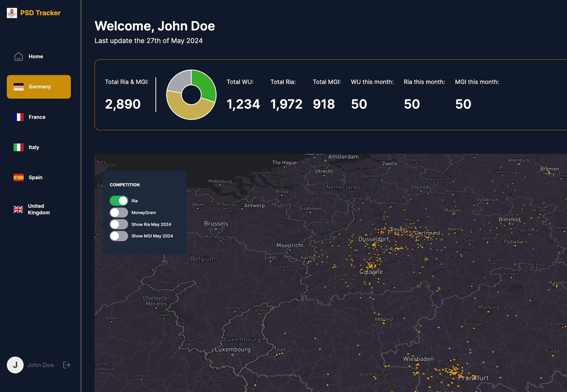This screenshot has height=392, width=567.
Task: Click Dortmund label on the map
Action: [427, 233]
